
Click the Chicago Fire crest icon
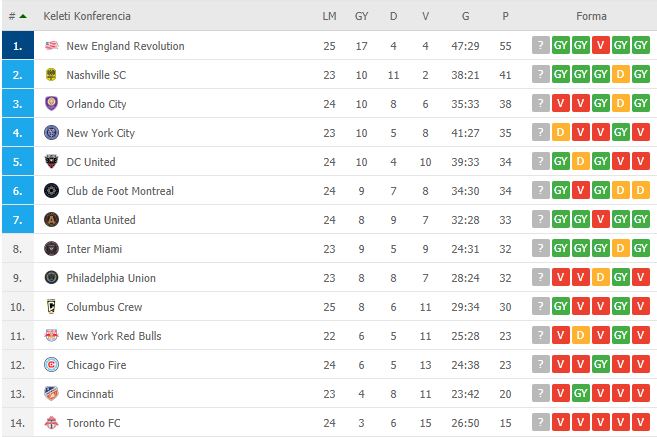click(x=51, y=365)
